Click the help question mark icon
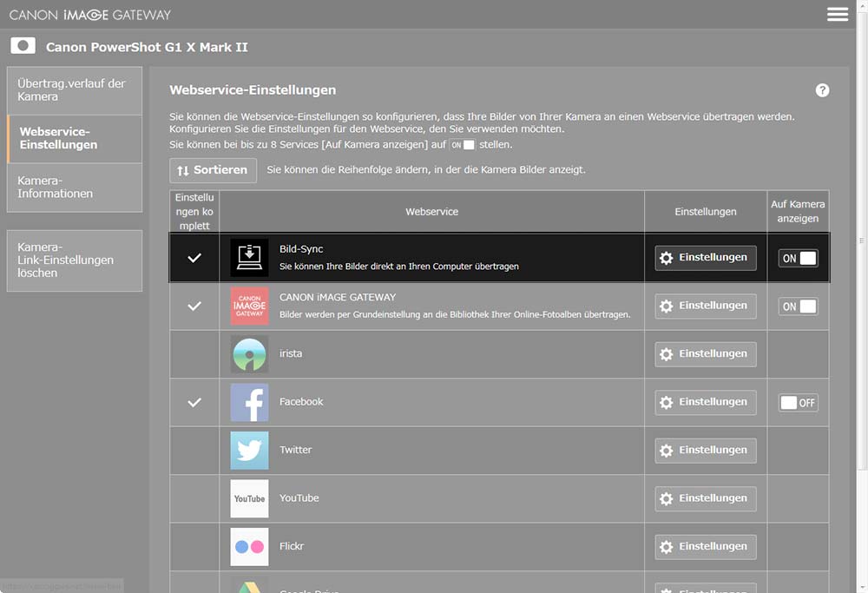The width and height of the screenshot is (868, 593). (x=822, y=90)
